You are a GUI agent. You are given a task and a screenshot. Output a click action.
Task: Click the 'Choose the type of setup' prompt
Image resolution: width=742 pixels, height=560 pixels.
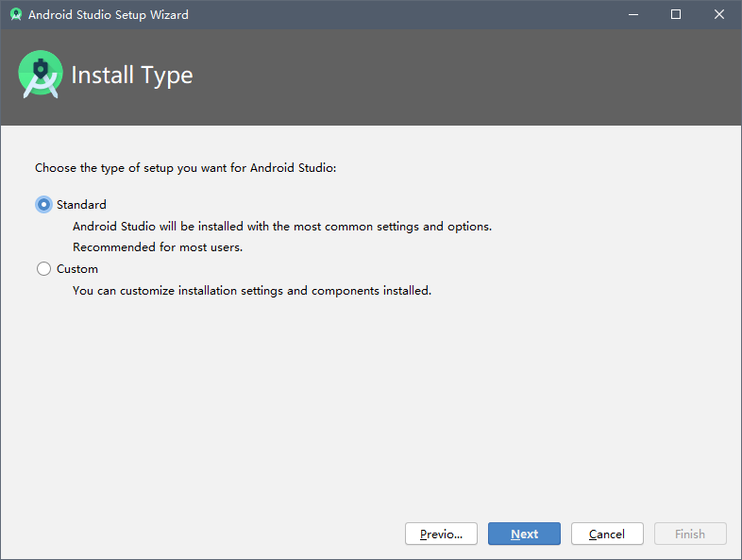(185, 168)
